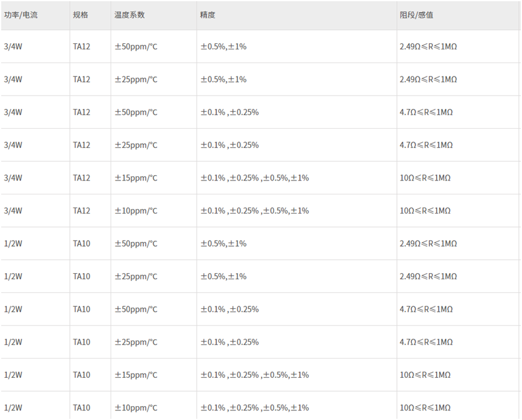Click 10Ω≤R≤1MΩ in the last row
Viewport: 522px width, 420px height.
(425, 408)
